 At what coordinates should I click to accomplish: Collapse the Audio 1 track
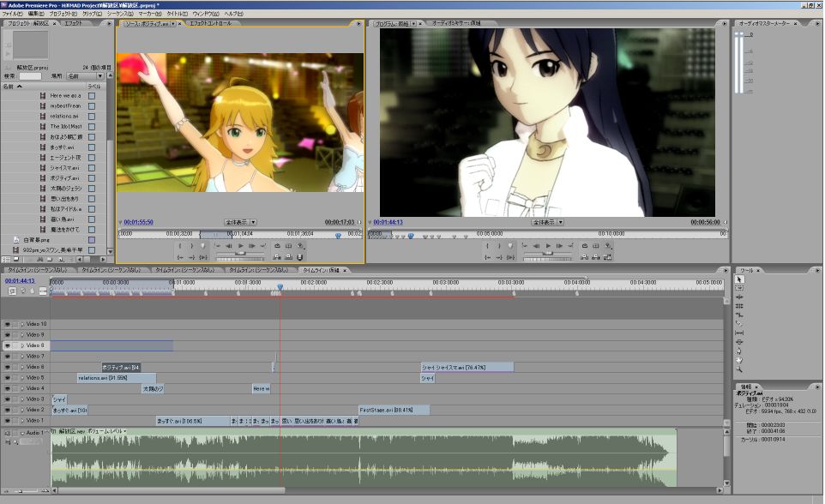coord(22,433)
